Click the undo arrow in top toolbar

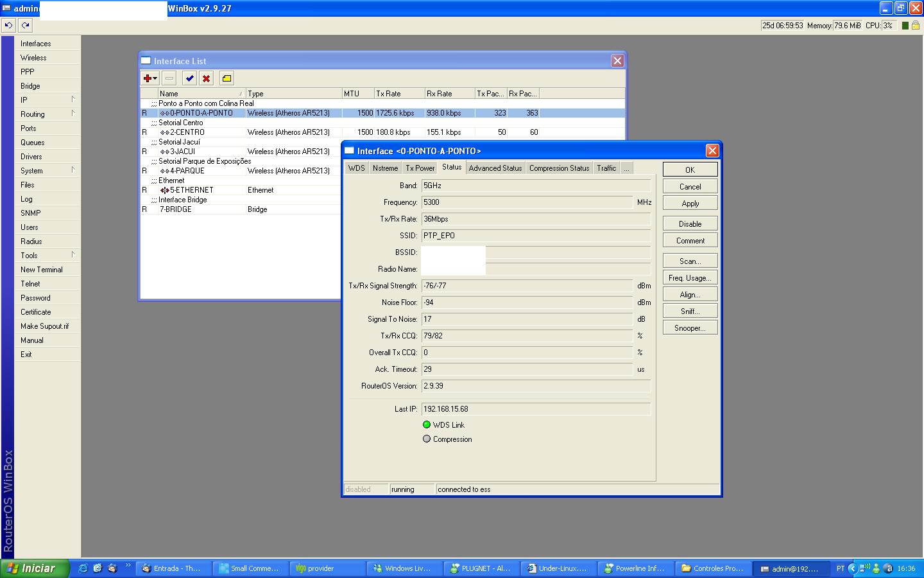(x=9, y=26)
